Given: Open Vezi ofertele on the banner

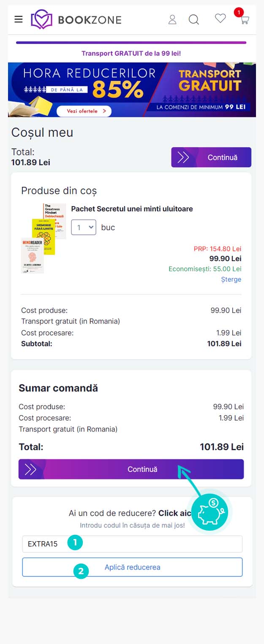Looking at the screenshot, I should point(83,111).
